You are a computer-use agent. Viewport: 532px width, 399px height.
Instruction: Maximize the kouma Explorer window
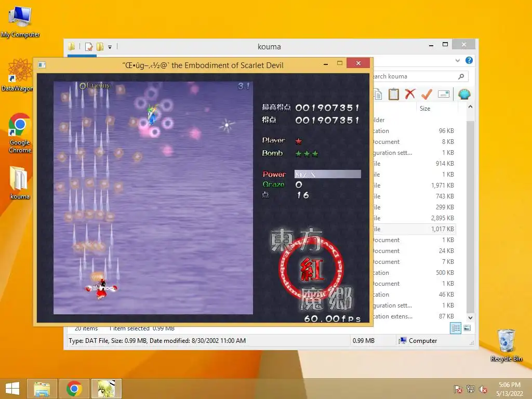445,45
